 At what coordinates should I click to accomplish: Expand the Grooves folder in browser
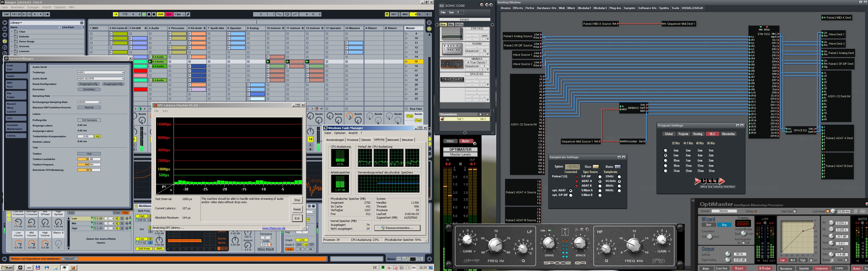12,46
